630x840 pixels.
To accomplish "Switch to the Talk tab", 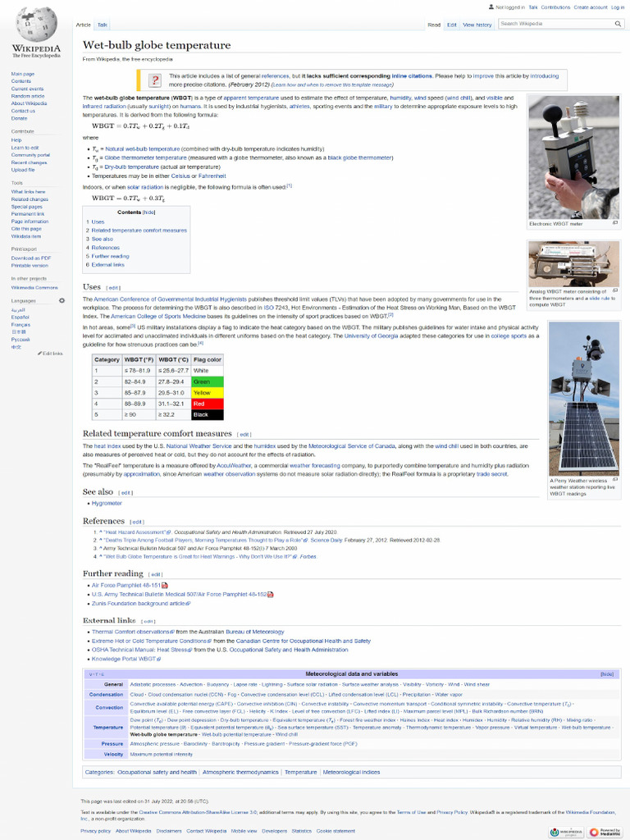I will point(103,25).
